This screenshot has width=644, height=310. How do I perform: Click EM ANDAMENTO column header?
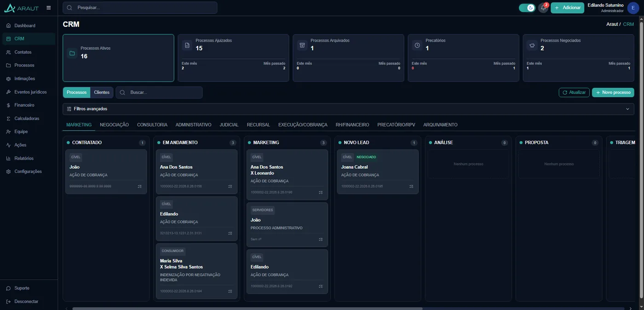[x=180, y=143]
